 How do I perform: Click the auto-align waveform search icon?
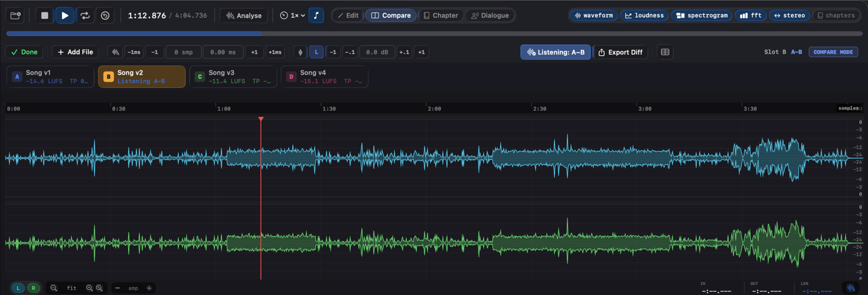(x=116, y=52)
